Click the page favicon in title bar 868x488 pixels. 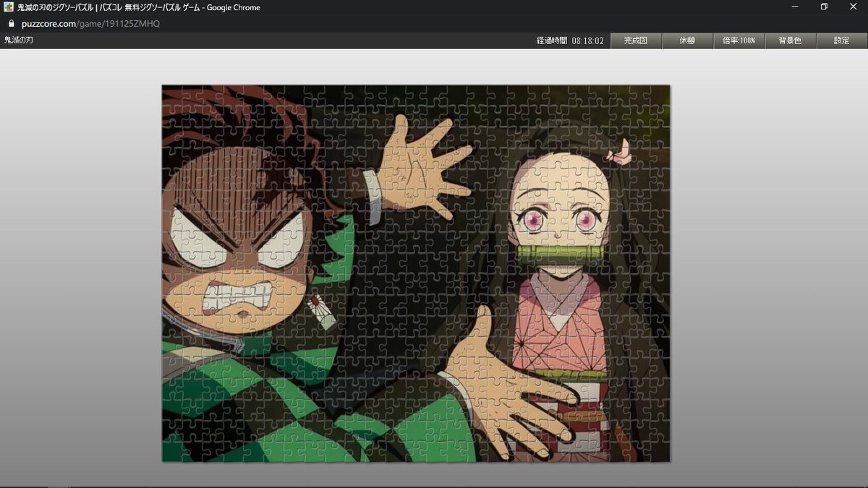click(x=9, y=7)
